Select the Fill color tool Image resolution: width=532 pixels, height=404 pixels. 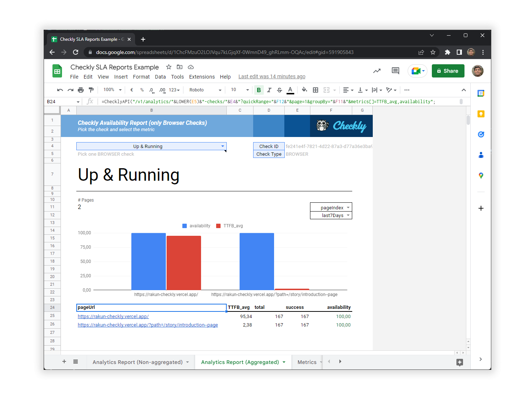[304, 90]
